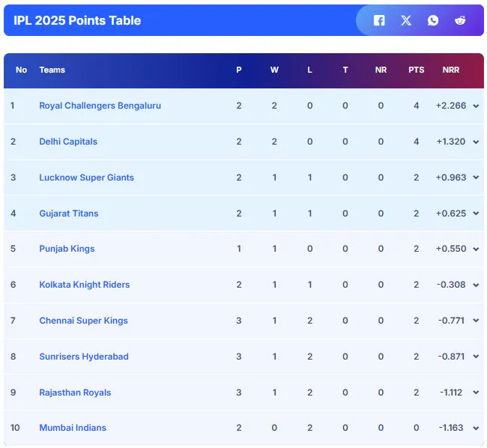Click the NRR column header
Image resolution: width=487 pixels, height=448 pixels.
tap(451, 70)
